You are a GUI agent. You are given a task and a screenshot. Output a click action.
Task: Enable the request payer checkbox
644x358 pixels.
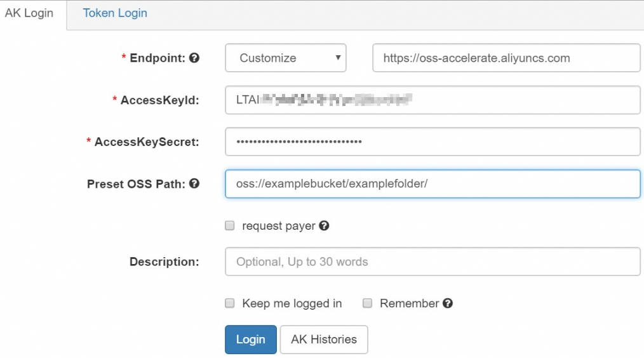pos(230,226)
